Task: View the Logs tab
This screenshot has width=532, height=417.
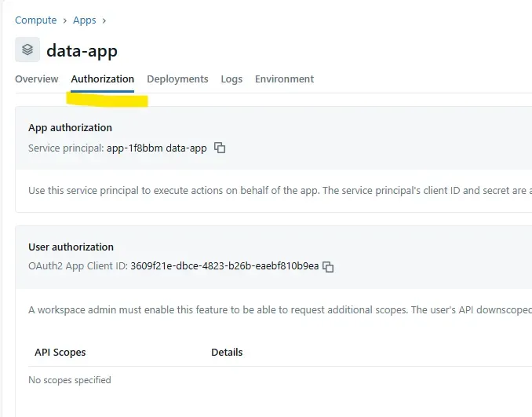Action: coord(231,79)
